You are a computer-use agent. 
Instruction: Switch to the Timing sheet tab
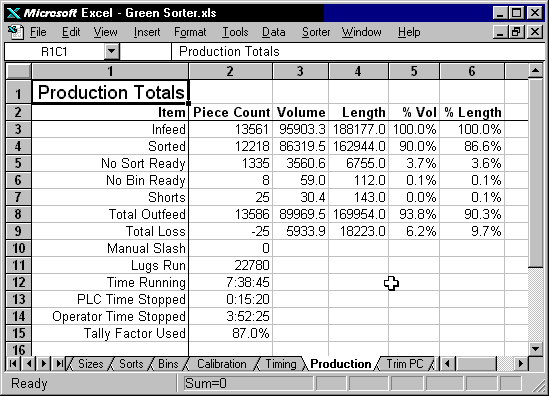[x=281, y=364]
